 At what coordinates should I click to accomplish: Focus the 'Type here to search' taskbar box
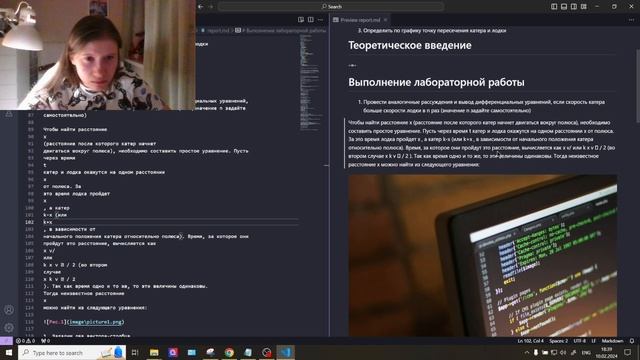[x=72, y=353]
